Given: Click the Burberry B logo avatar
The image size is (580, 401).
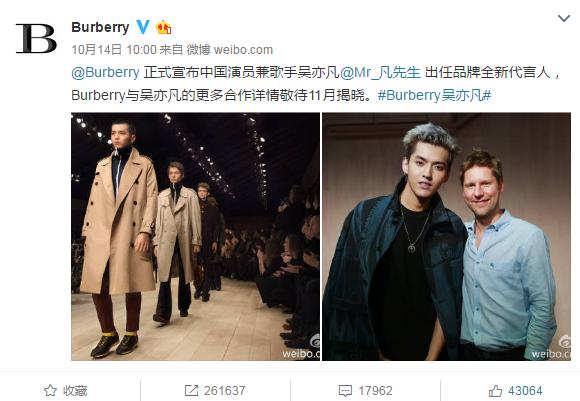Looking at the screenshot, I should [x=36, y=38].
